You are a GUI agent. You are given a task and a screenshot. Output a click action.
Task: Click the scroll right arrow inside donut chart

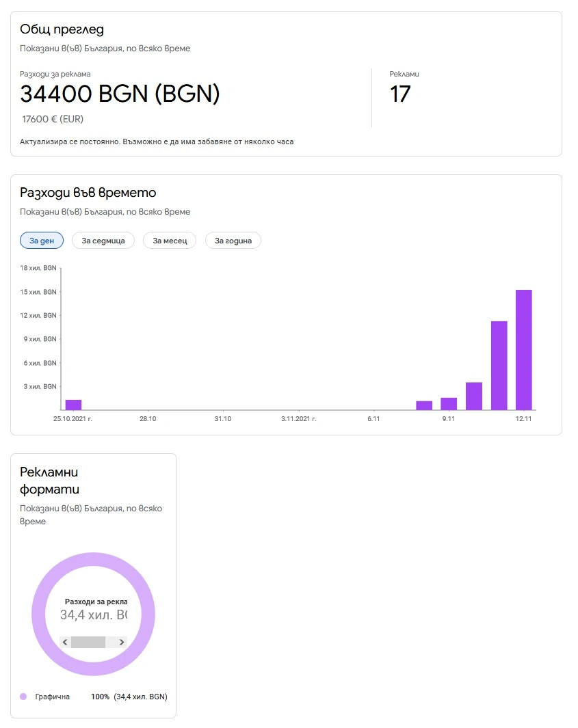click(x=122, y=642)
